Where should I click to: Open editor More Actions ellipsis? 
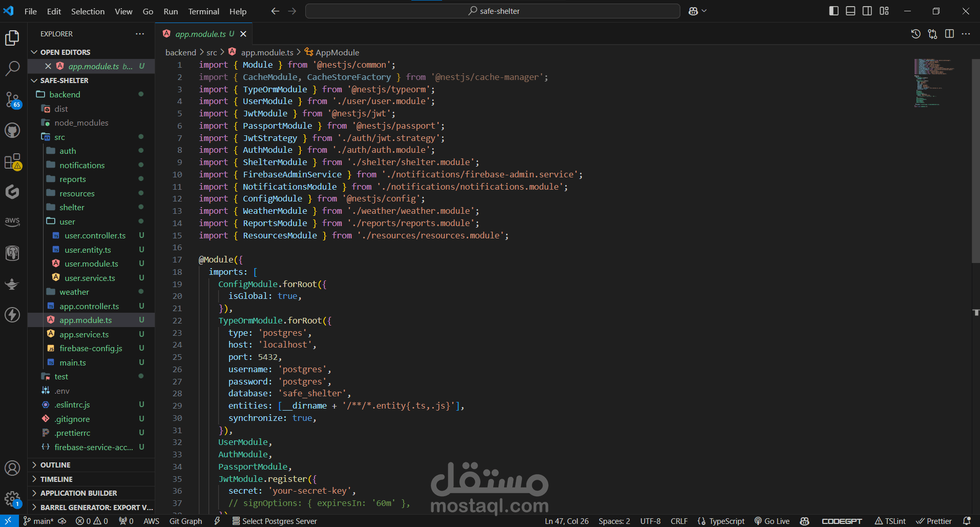[x=966, y=34]
